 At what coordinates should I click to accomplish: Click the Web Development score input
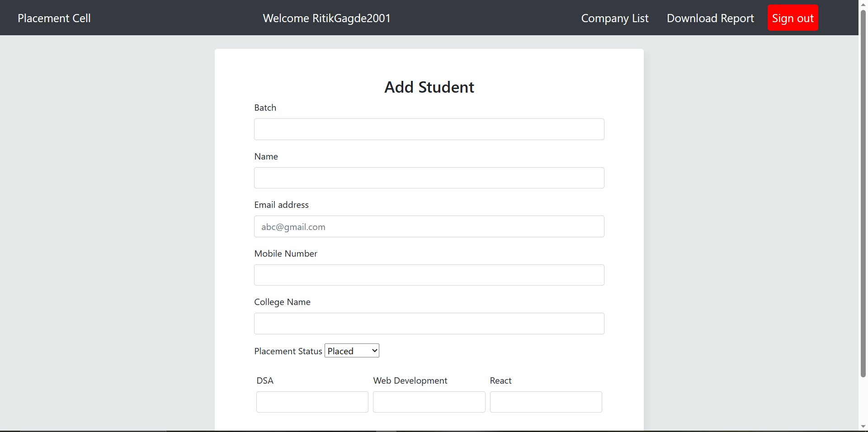(x=429, y=402)
